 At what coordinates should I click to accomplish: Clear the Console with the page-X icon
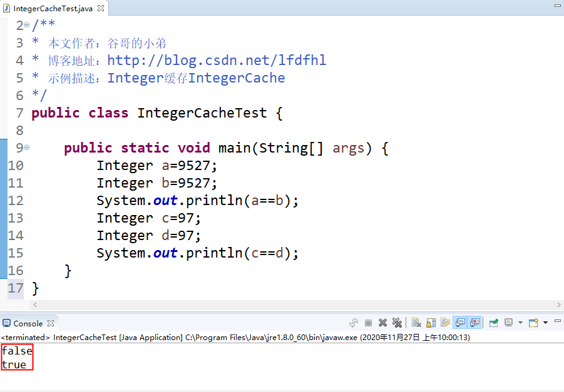pyautogui.click(x=416, y=323)
